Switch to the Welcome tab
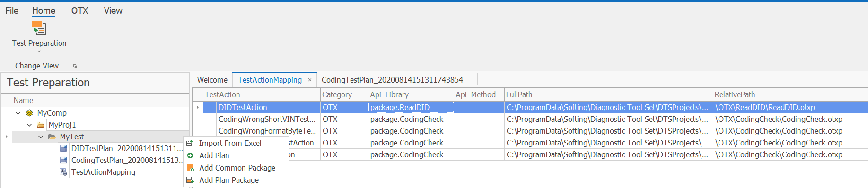The image size is (868, 188). pyautogui.click(x=212, y=80)
